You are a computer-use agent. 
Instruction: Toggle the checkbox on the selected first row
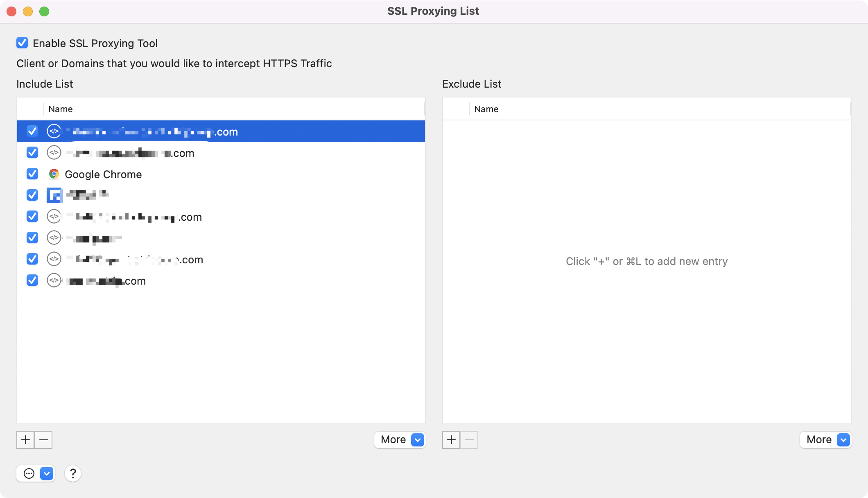coord(32,131)
